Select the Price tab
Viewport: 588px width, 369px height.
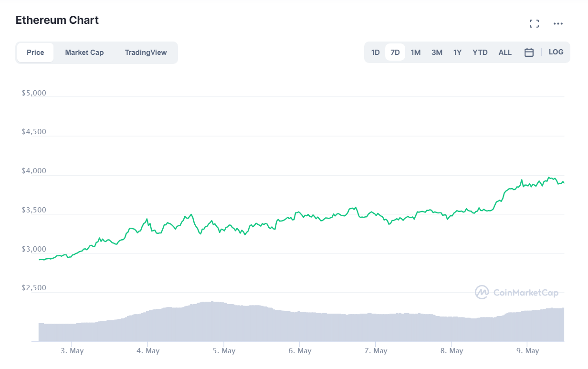35,53
